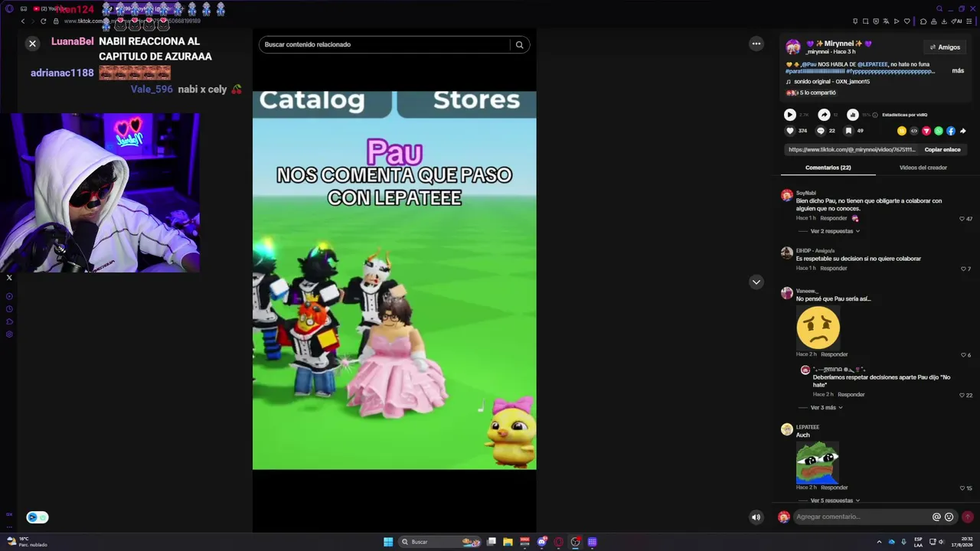Screen dimensions: 980x551
Task: Open comments via the speech bubble icon
Action: tap(821, 131)
